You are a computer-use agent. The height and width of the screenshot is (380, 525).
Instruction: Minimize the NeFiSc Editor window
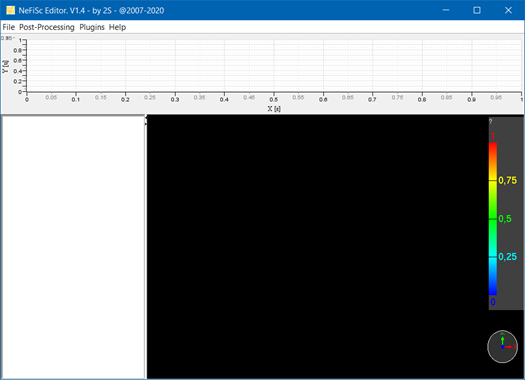(x=446, y=10)
